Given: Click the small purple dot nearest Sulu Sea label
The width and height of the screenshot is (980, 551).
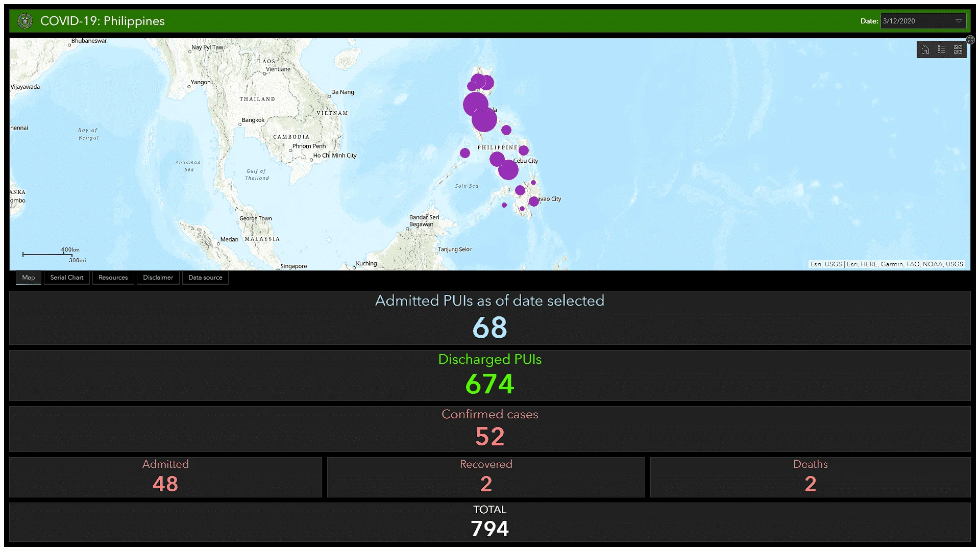Looking at the screenshot, I should pyautogui.click(x=504, y=205).
